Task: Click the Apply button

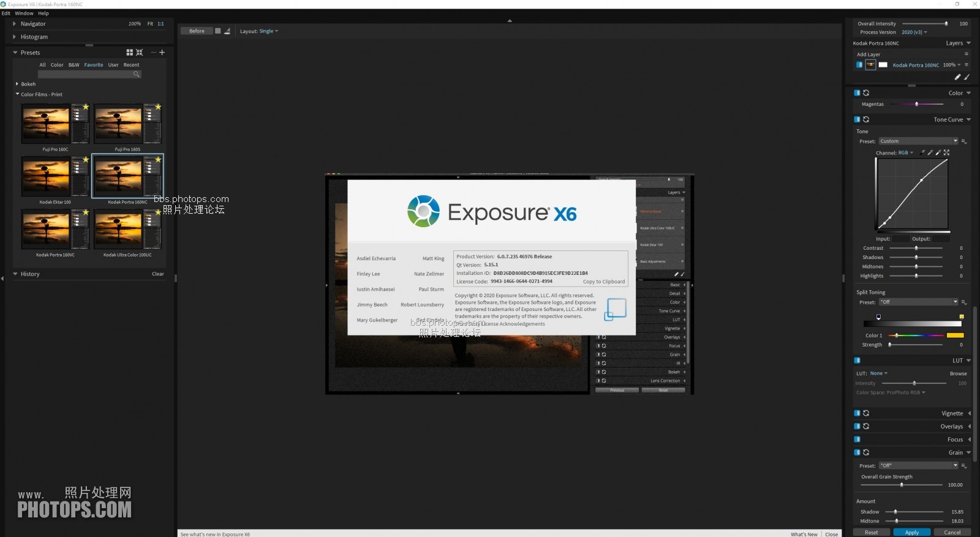Action: point(912,533)
